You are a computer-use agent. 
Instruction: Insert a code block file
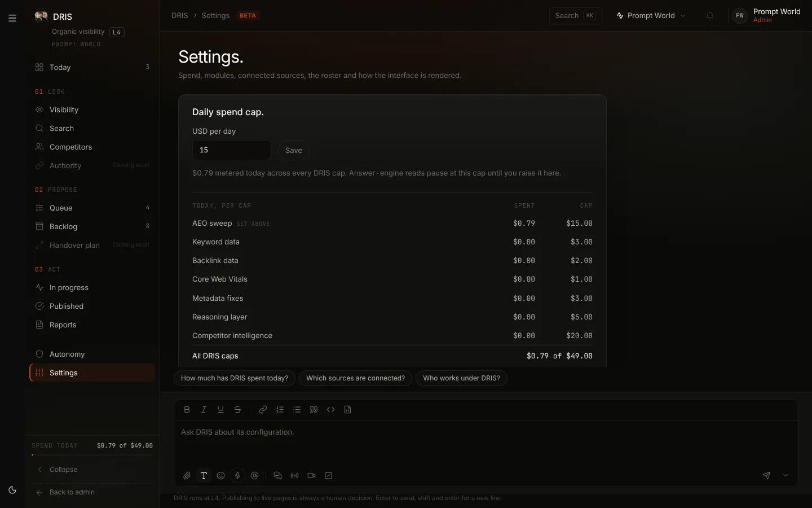[347, 410]
